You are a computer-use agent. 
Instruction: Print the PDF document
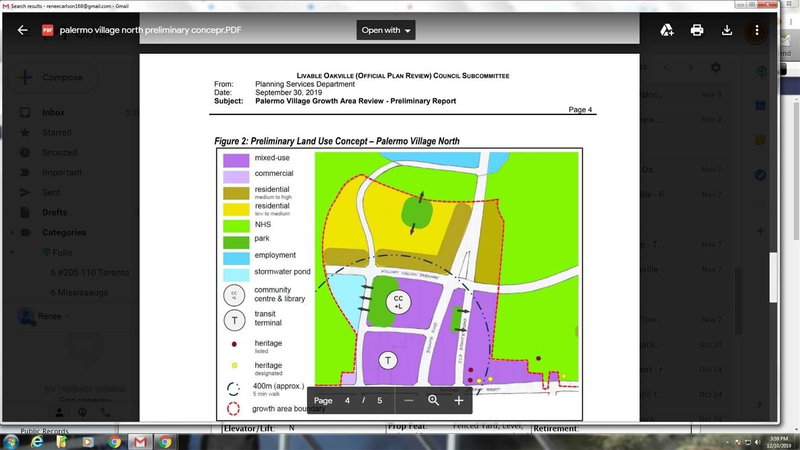point(697,30)
